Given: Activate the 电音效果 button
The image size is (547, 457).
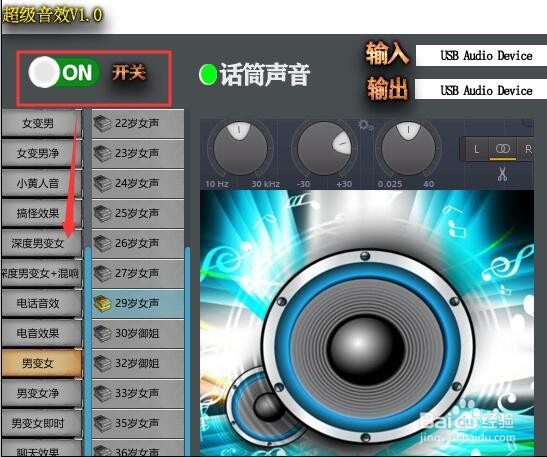Looking at the screenshot, I should click(x=41, y=333).
